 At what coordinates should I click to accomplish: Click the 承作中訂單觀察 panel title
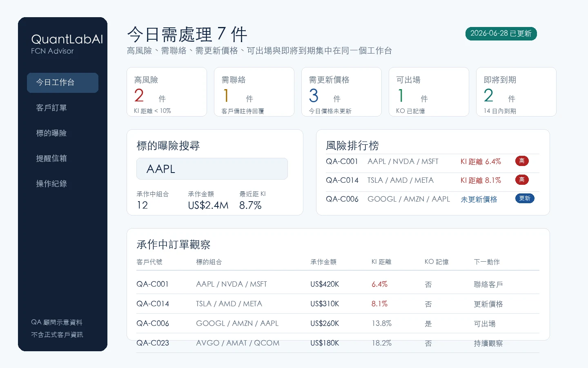[x=174, y=245]
